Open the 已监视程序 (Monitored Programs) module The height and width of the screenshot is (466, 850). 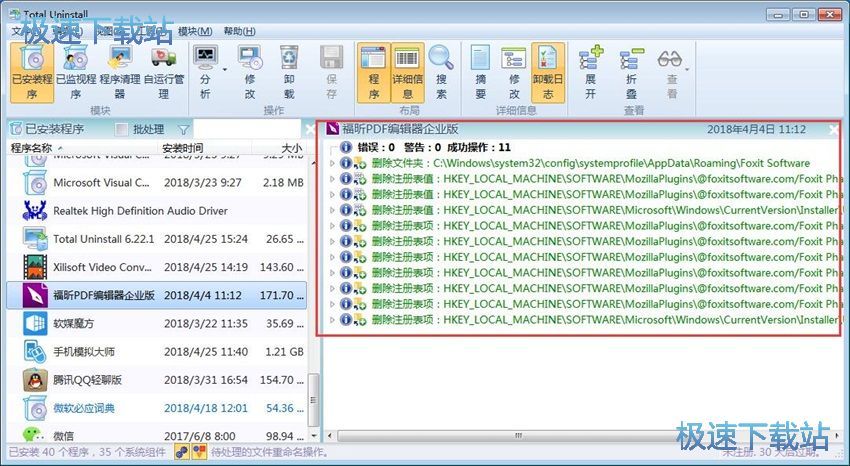[x=76, y=73]
